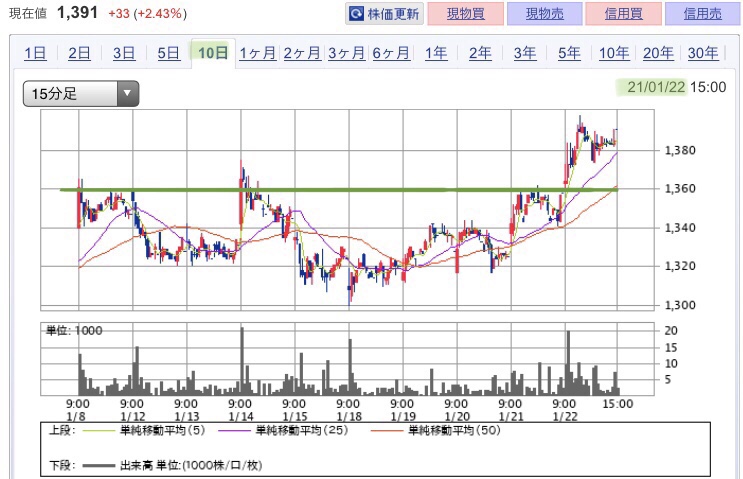Open the 信用売 margin sell link
The width and height of the screenshot is (743, 479).
(702, 14)
